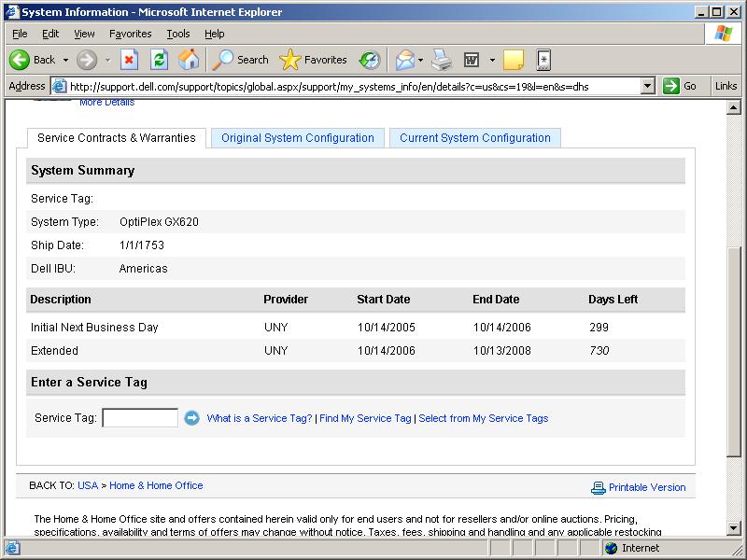Screen dimensions: 747x560
Task: Click the More Details link
Action: pyautogui.click(x=107, y=103)
